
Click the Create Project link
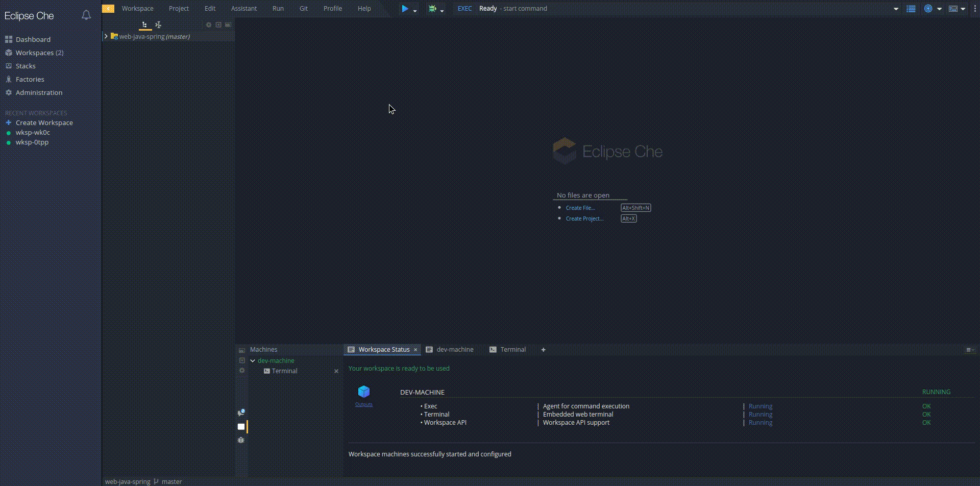click(585, 218)
